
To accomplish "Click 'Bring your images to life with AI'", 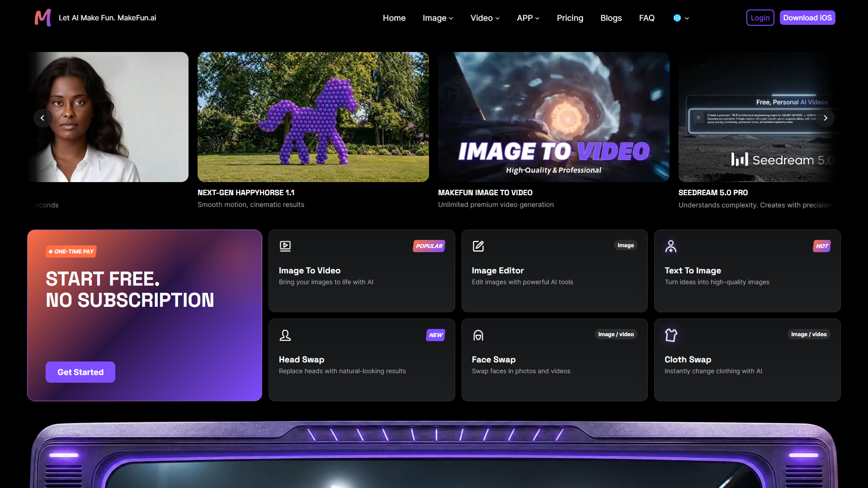I will [x=326, y=282].
